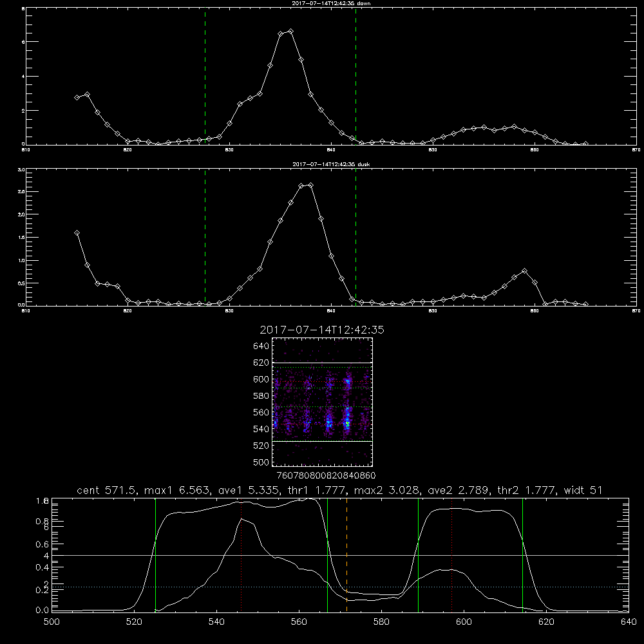
Task: Select the timestamp title above the spectrogram image
Action: 322,330
